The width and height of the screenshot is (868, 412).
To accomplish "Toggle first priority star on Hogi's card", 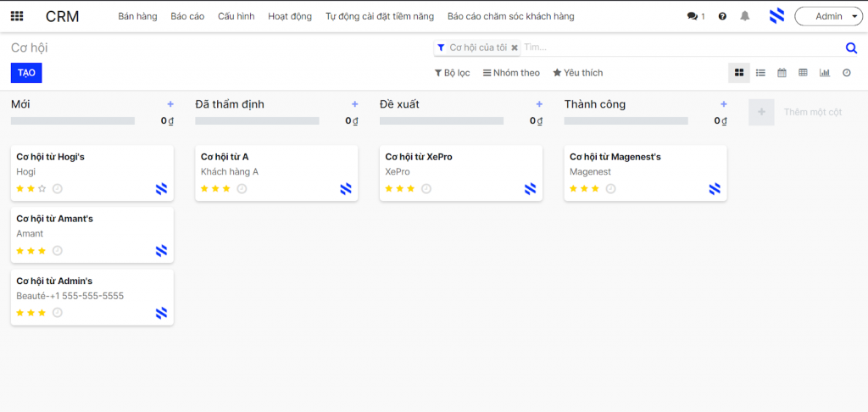I will (20, 189).
